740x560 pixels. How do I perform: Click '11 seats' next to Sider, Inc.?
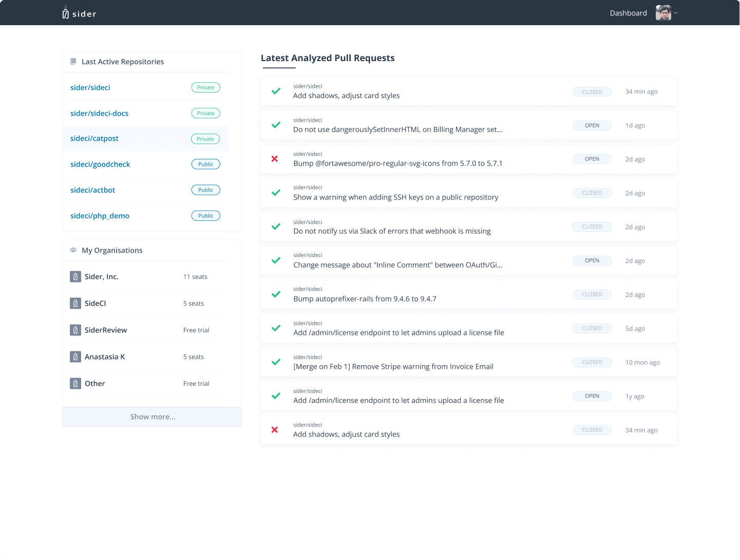[196, 277]
